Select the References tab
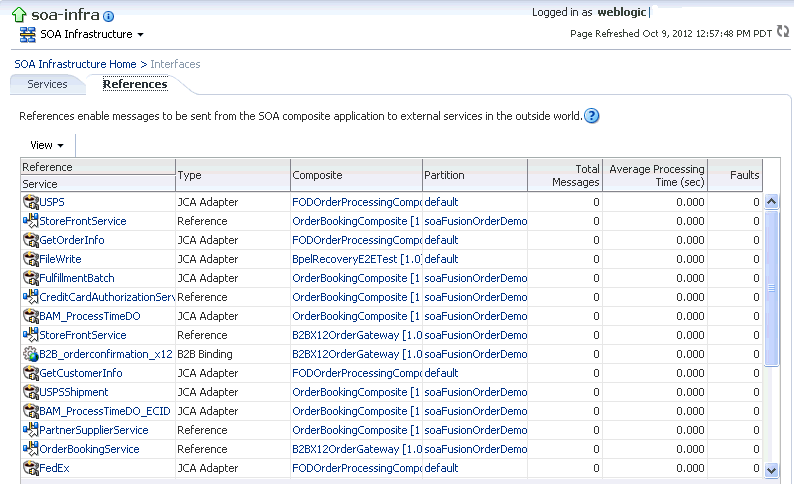This screenshot has height=484, width=794. [135, 84]
